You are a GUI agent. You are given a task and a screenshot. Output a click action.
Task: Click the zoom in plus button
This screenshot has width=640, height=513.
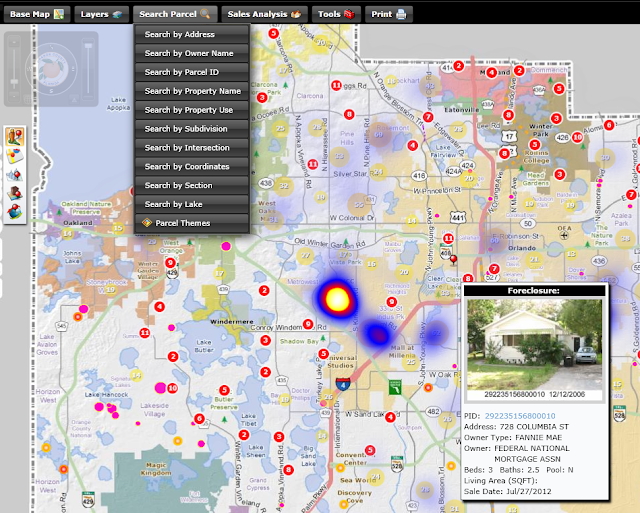coord(14,42)
